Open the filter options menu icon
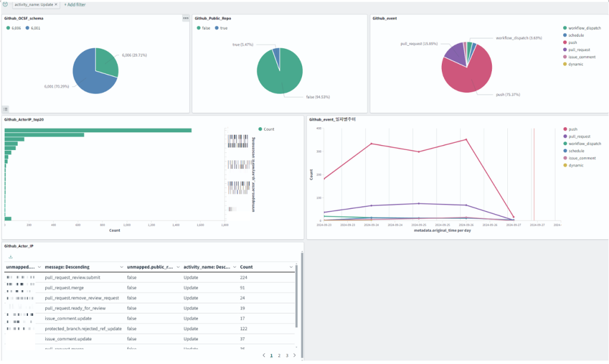Viewport: 609px width, 364px height. [5, 4]
